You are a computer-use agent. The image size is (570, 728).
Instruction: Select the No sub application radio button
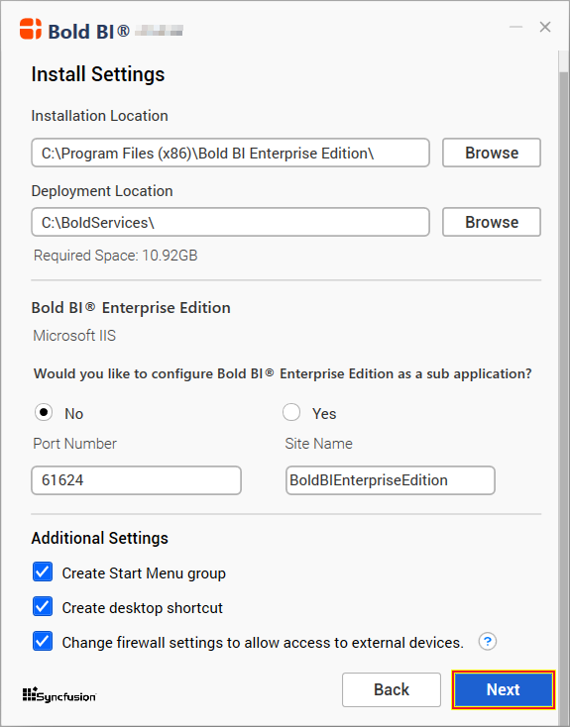(x=44, y=412)
